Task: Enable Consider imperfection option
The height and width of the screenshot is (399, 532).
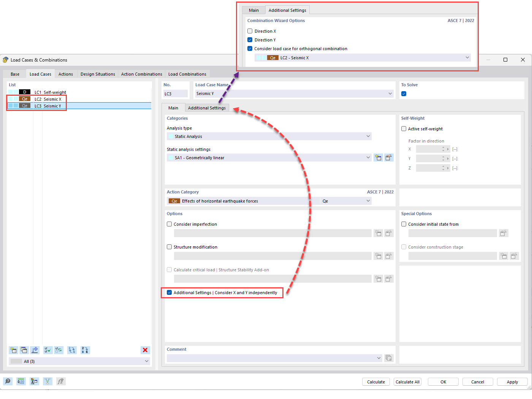Action: (169, 224)
